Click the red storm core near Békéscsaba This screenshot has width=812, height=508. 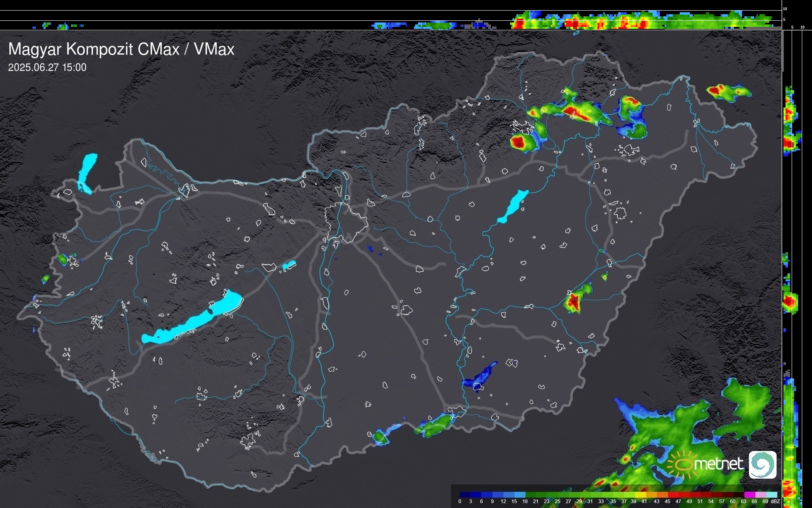573,301
